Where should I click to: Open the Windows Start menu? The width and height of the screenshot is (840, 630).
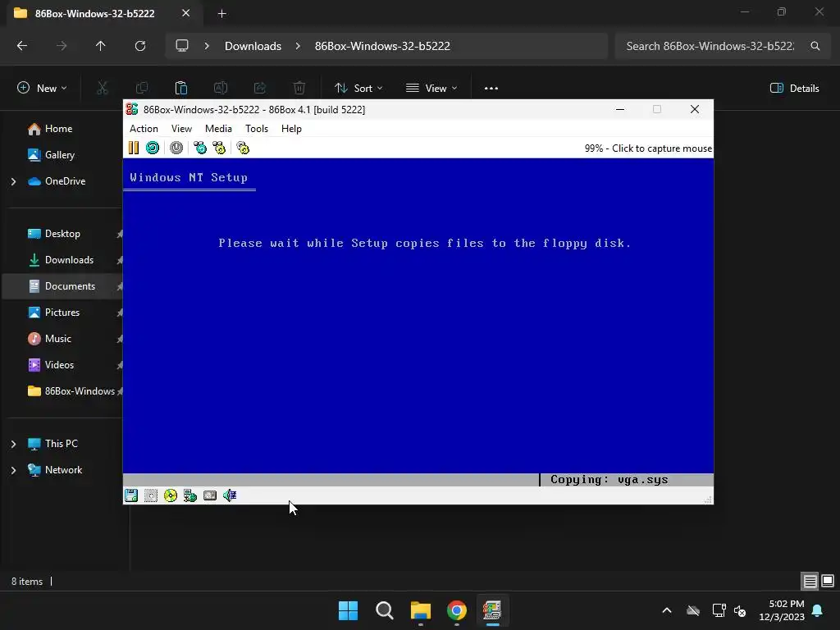coord(348,610)
